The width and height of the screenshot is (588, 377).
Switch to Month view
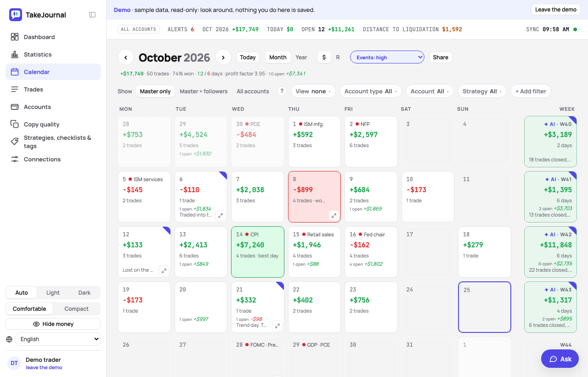pyautogui.click(x=278, y=57)
